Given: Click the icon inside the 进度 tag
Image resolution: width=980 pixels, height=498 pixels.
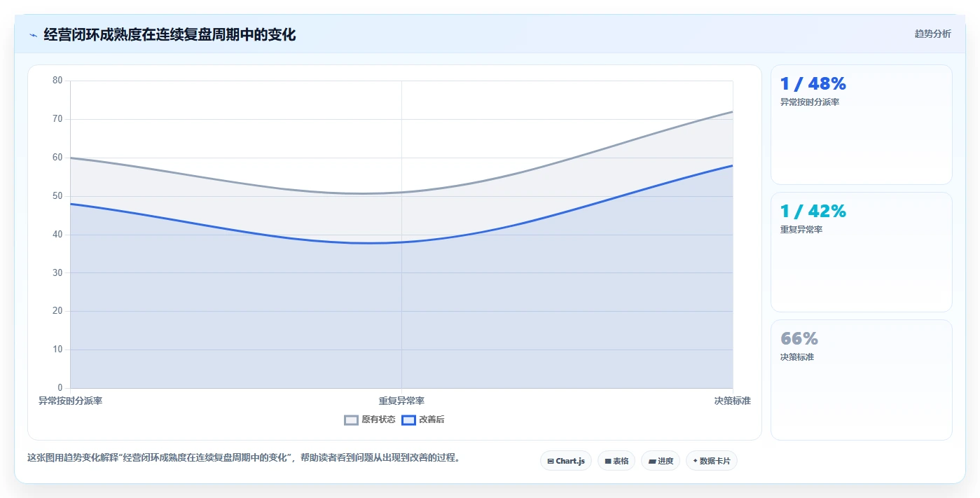Looking at the screenshot, I should click(x=652, y=462).
